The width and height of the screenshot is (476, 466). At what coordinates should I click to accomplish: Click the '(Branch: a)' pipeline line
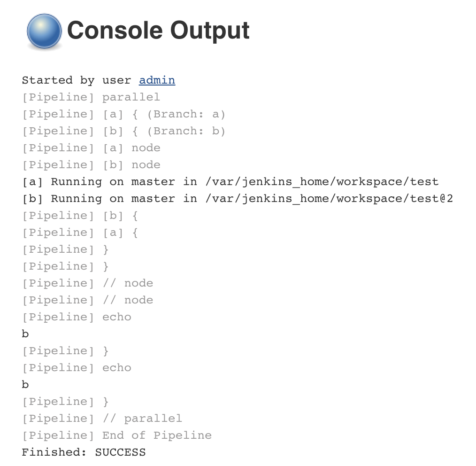(x=124, y=114)
